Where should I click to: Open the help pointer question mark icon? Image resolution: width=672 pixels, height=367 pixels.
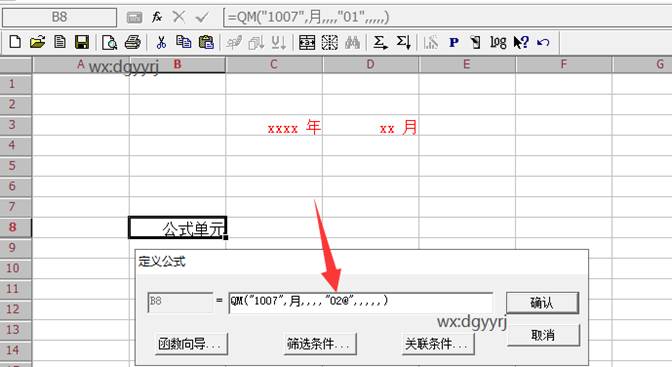[521, 42]
